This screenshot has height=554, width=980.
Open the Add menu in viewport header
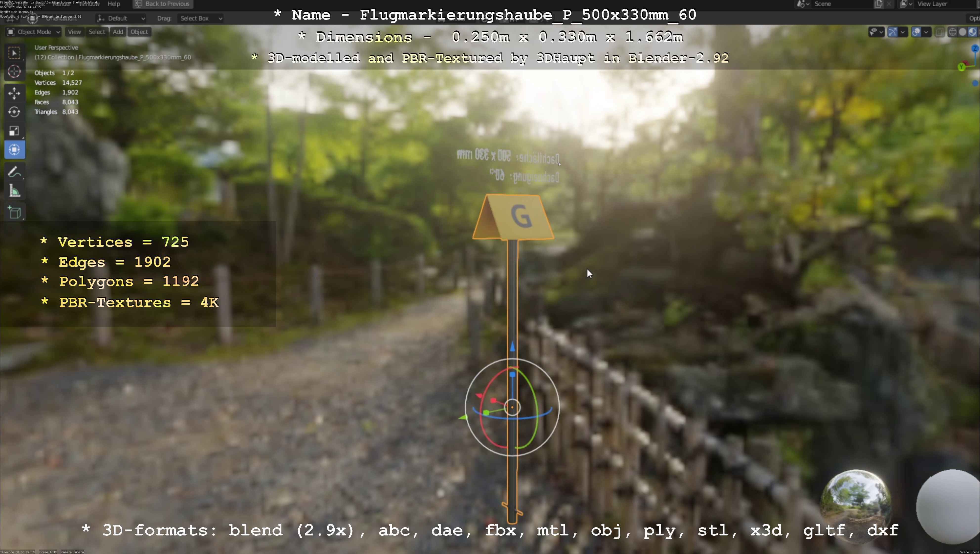click(118, 32)
